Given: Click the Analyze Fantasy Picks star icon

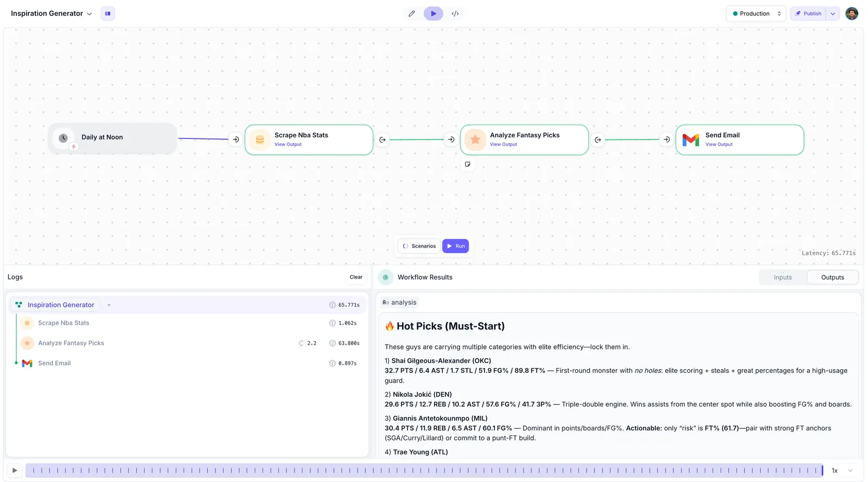Looking at the screenshot, I should coord(475,139).
